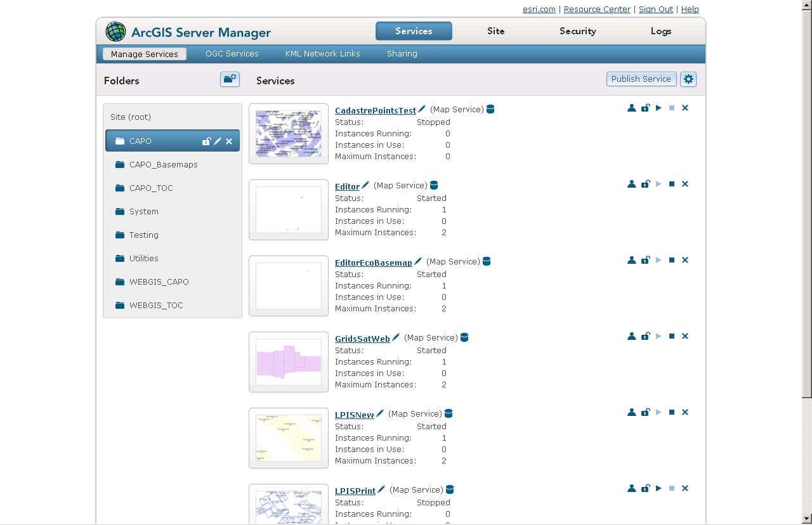
Task: Open the CadastrePointsTest service link
Action: click(376, 110)
